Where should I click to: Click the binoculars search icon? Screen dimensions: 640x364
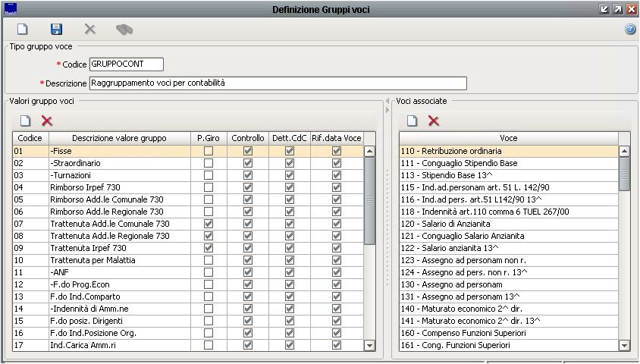click(x=124, y=30)
